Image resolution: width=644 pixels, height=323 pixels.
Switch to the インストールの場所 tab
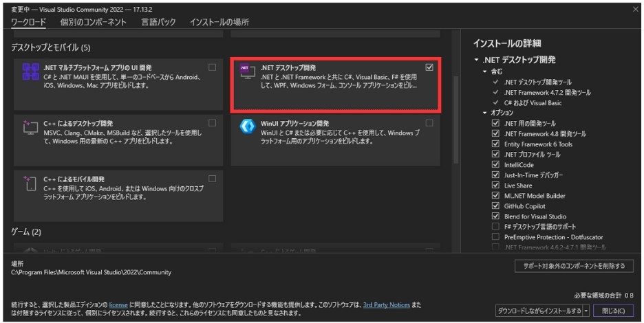pos(219,22)
